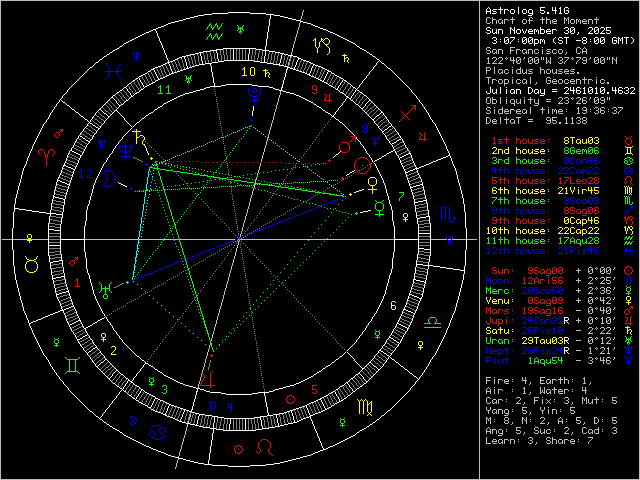Select the Pluto glyph at the end of the Plut row
The image size is (640, 480).
[x=629, y=361]
